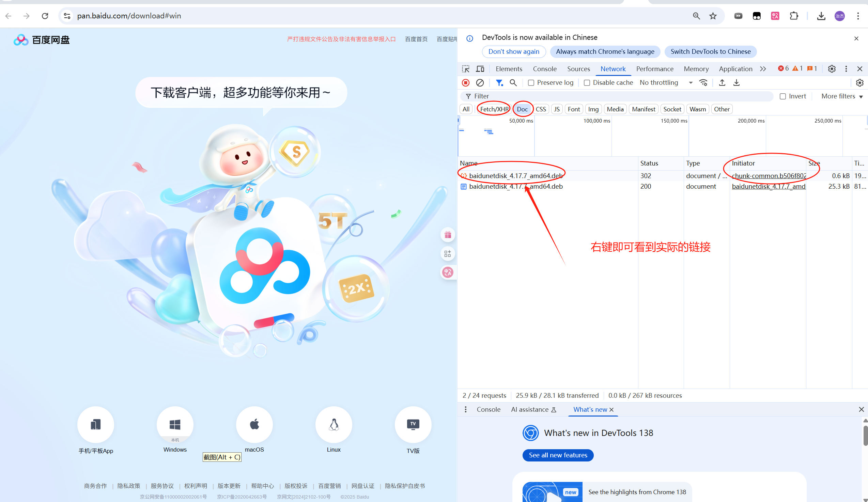
Task: Select the inspect element picker icon
Action: [x=466, y=69]
